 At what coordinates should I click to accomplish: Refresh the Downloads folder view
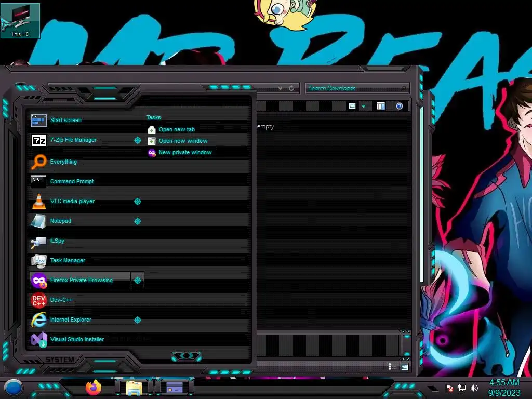pyautogui.click(x=291, y=88)
